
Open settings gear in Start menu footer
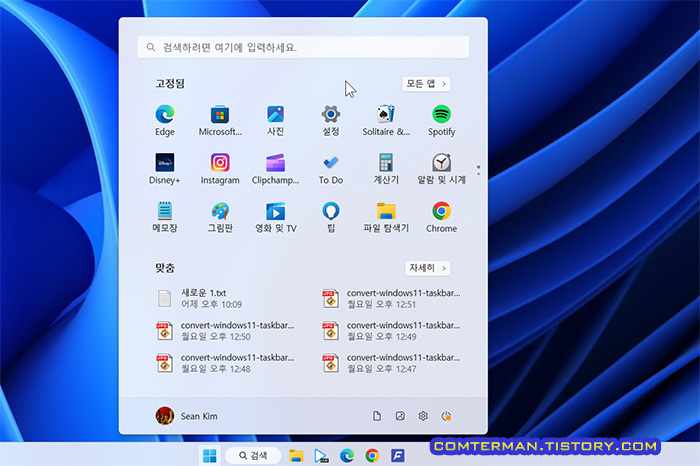pyautogui.click(x=423, y=416)
